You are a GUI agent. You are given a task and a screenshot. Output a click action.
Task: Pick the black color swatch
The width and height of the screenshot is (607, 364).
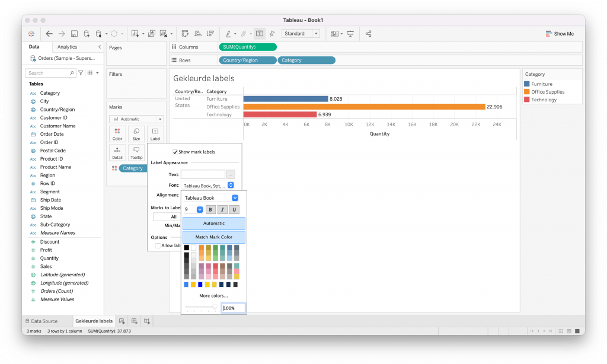click(x=187, y=247)
